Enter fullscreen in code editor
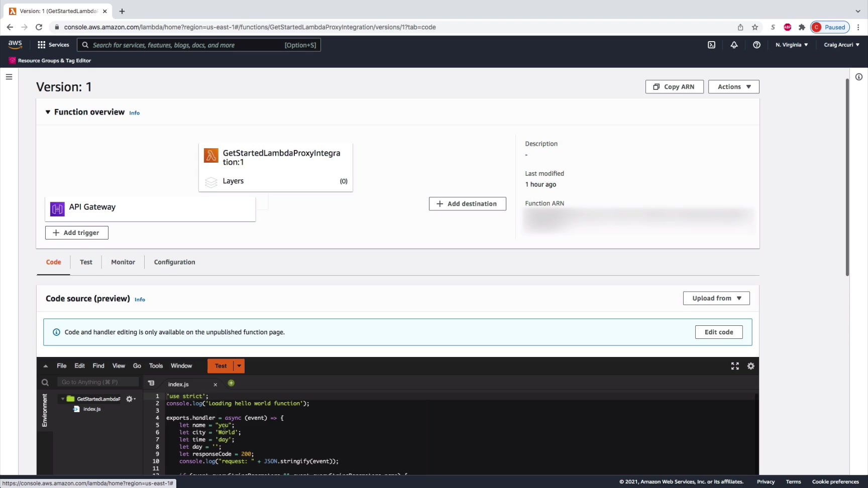The height and width of the screenshot is (488, 868). [735, 366]
